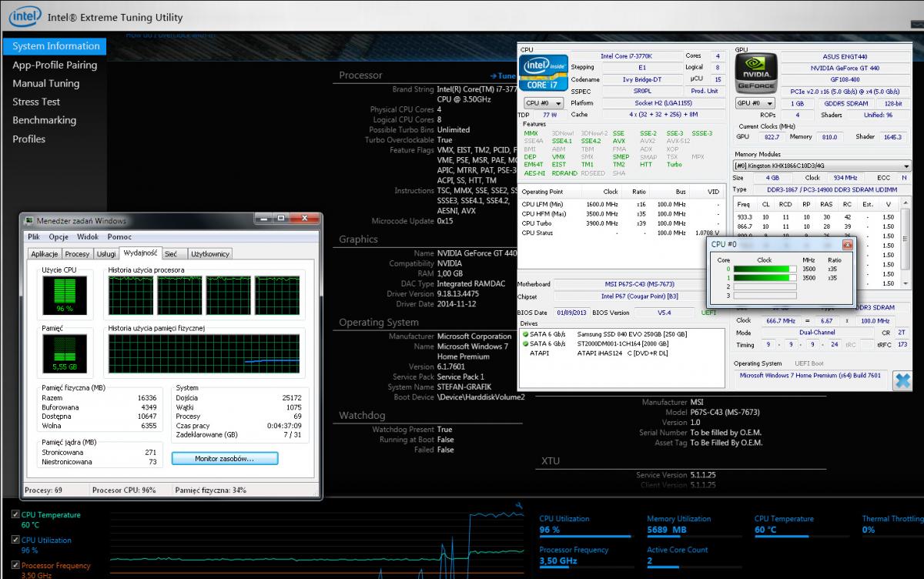This screenshot has height=579, width=924.
Task: Select the Wydajność tab
Action: pyautogui.click(x=140, y=253)
